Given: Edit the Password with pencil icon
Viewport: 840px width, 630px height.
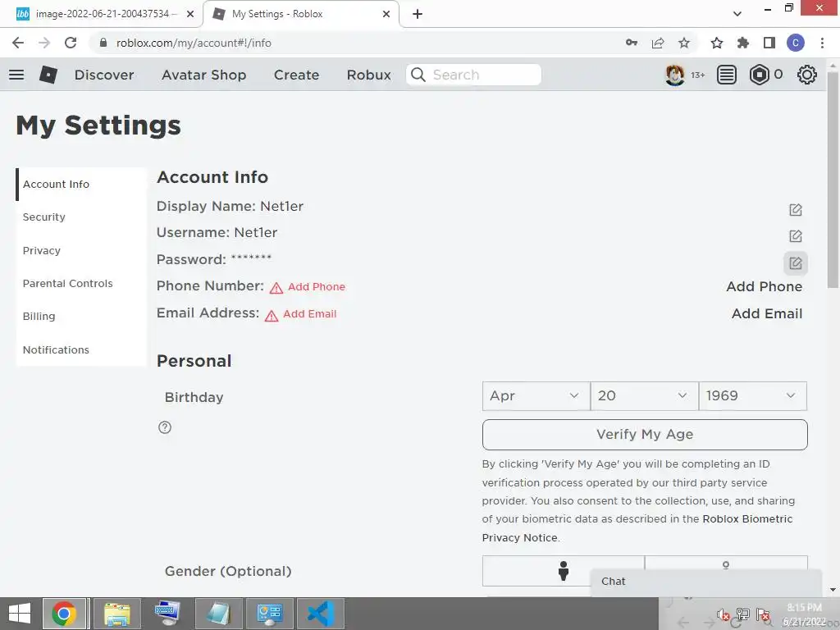Looking at the screenshot, I should pos(796,263).
